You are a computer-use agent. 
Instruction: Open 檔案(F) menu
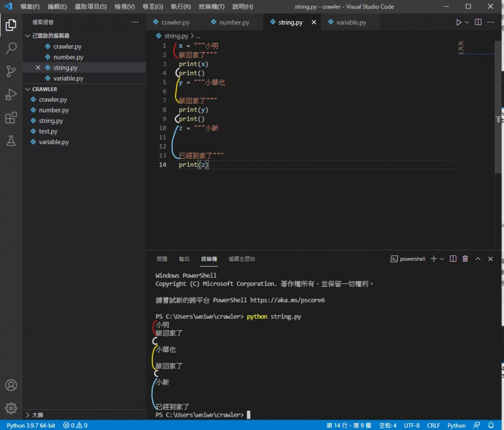(30, 6)
